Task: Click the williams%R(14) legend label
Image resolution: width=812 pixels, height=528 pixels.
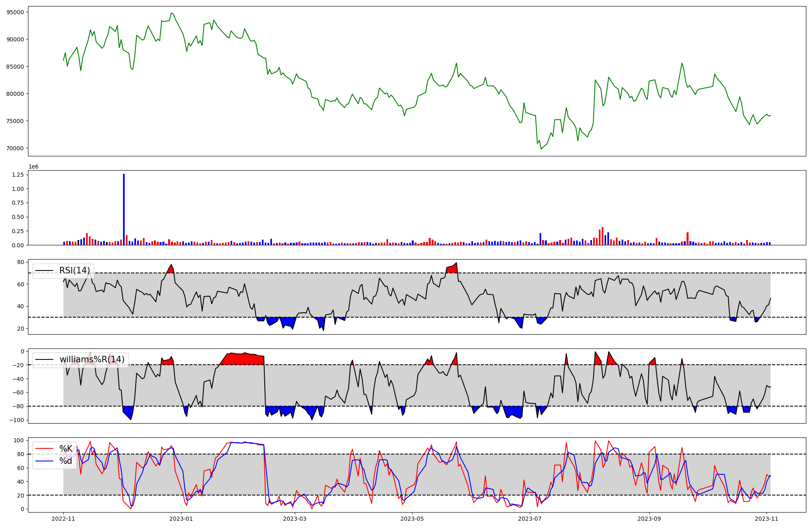Action: [92, 359]
